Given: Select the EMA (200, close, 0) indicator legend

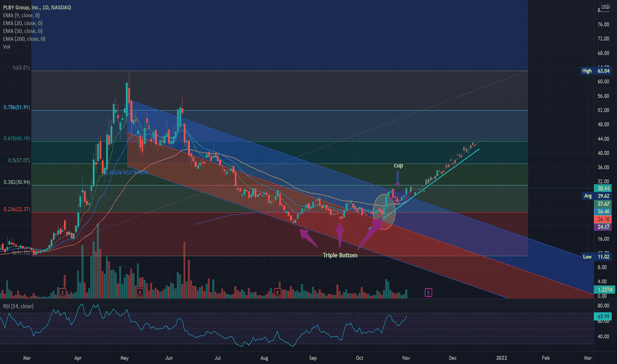Looking at the screenshot, I should tap(24, 39).
